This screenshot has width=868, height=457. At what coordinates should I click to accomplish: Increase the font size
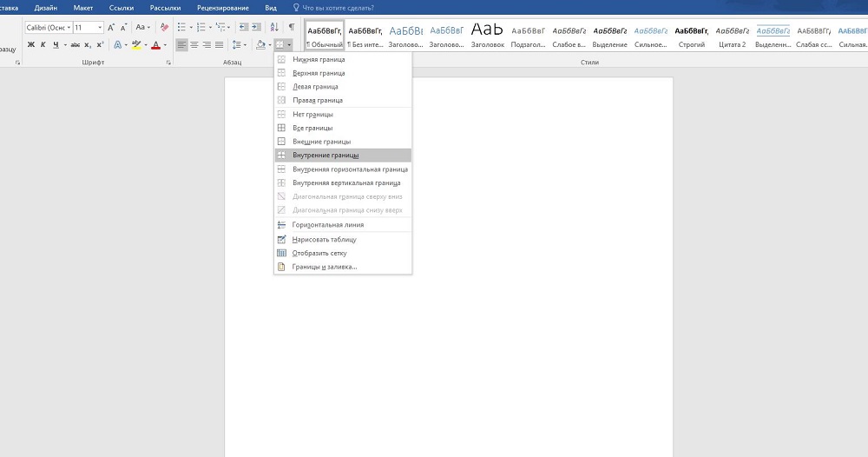111,28
